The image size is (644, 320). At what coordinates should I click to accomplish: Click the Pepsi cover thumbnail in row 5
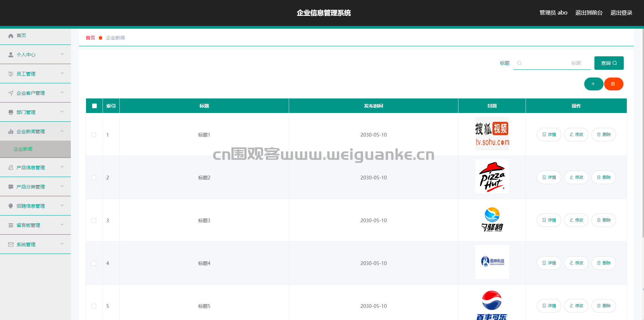tap(492, 304)
